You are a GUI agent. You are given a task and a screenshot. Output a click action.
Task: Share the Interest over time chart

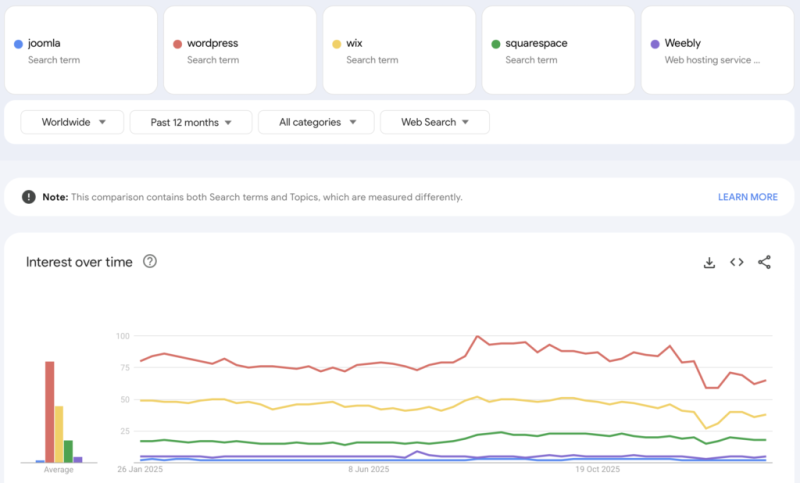[764, 262]
